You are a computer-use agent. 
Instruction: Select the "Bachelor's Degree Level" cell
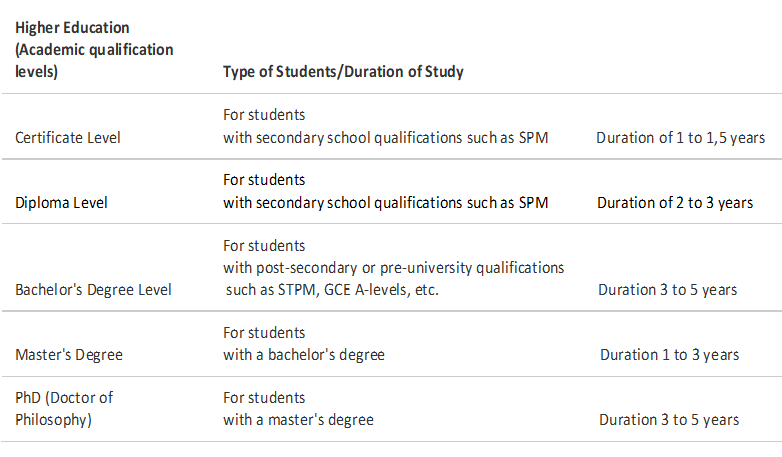pyautogui.click(x=93, y=290)
